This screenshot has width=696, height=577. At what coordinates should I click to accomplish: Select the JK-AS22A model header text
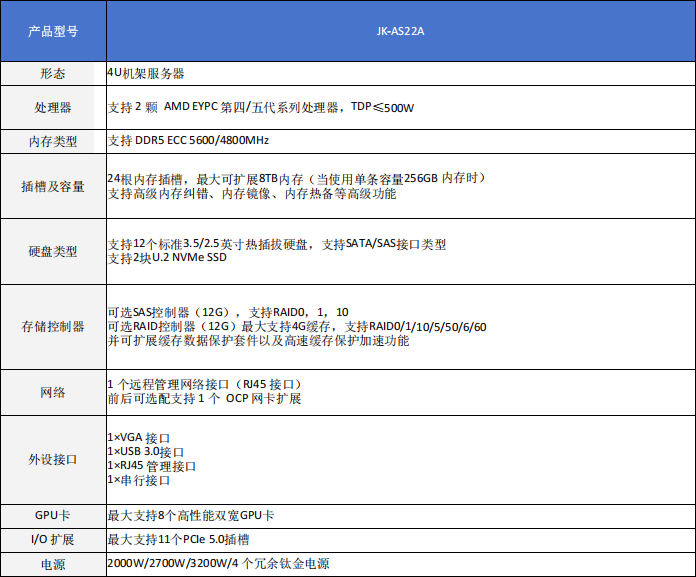point(398,31)
